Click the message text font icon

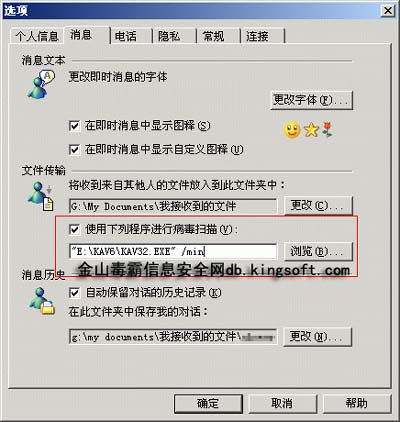click(x=41, y=84)
